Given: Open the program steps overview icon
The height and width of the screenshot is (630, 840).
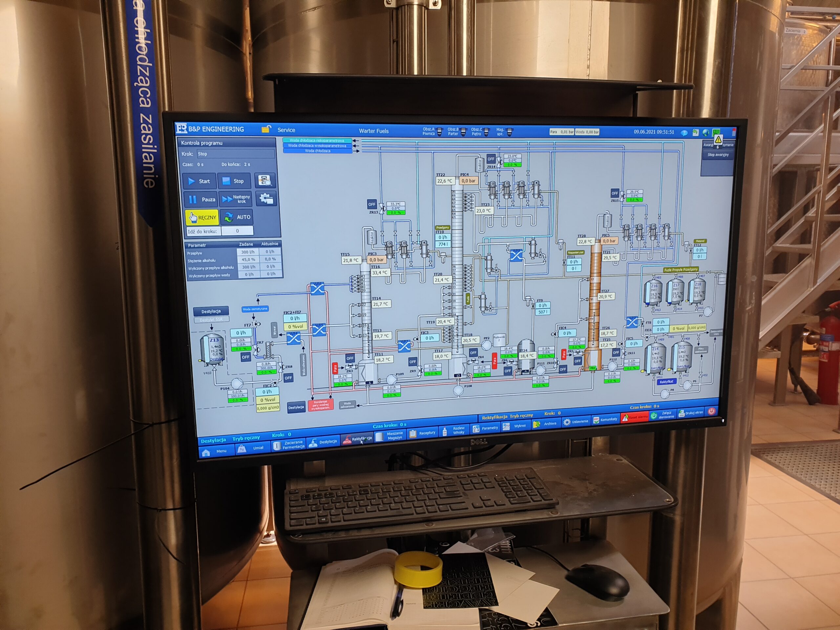Looking at the screenshot, I should point(265,180).
